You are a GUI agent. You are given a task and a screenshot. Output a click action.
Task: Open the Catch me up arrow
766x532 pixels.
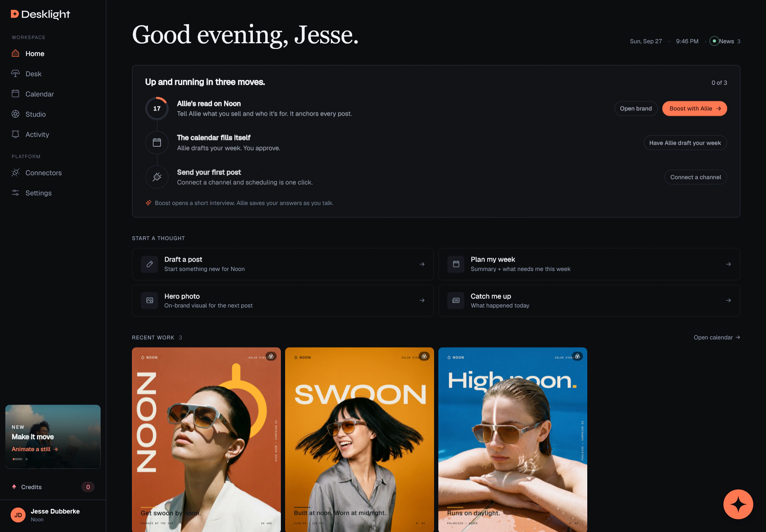[x=728, y=300]
